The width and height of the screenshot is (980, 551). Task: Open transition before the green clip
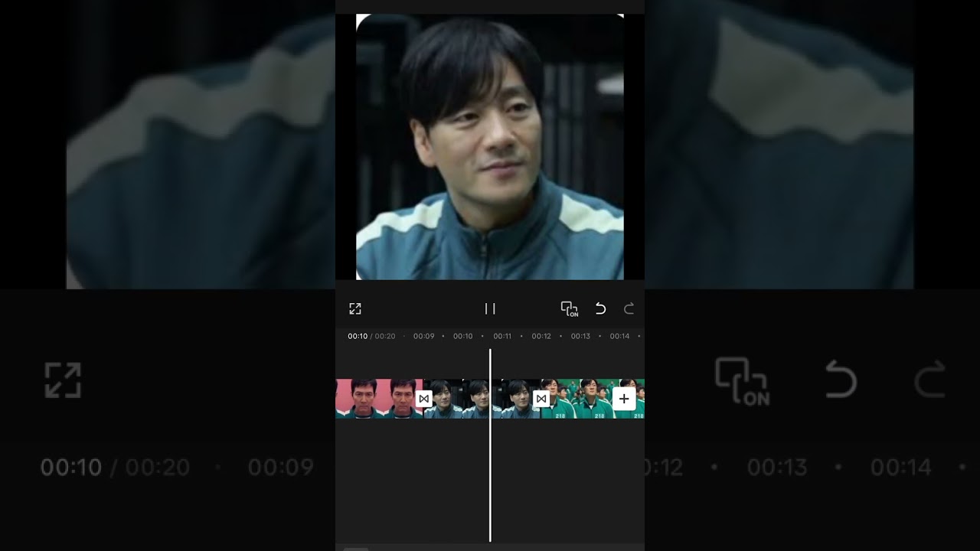pos(541,399)
